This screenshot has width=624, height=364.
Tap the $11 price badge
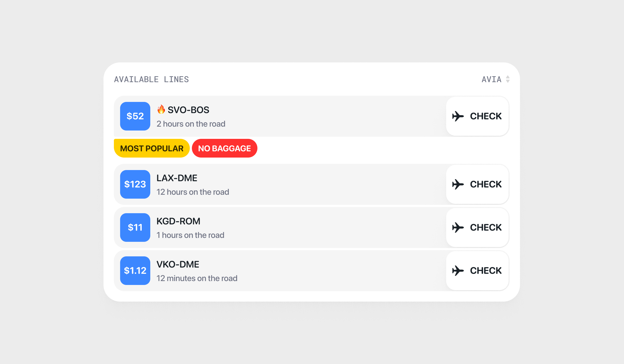pos(135,227)
